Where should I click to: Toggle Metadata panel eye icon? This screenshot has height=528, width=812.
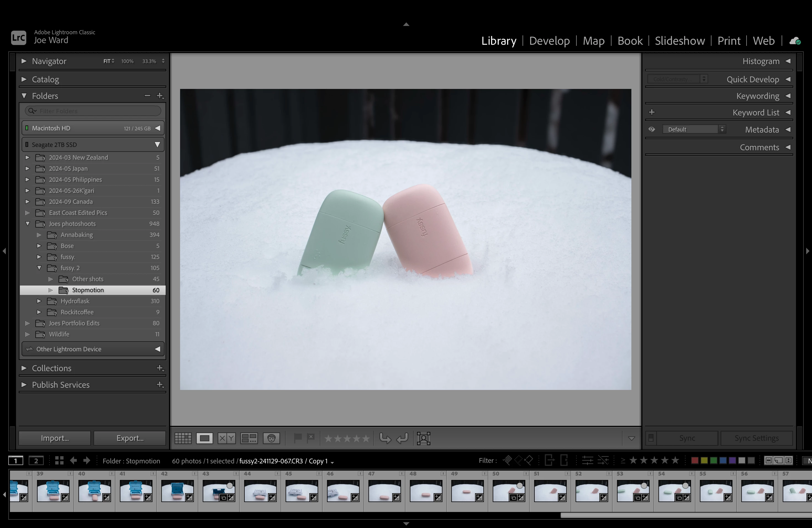point(652,129)
